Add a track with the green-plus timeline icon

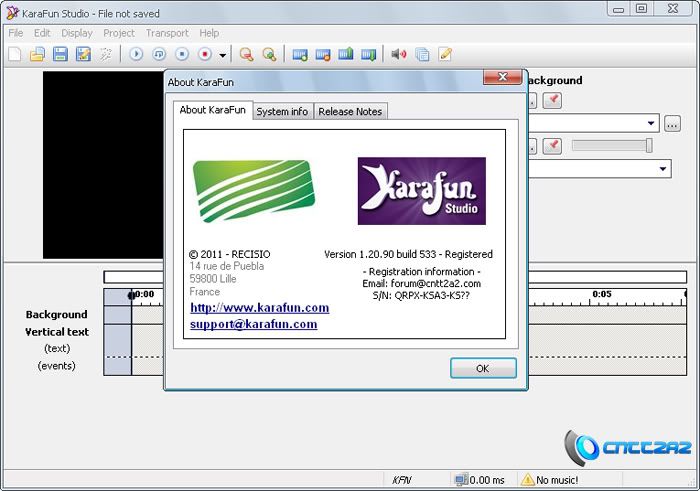300,55
